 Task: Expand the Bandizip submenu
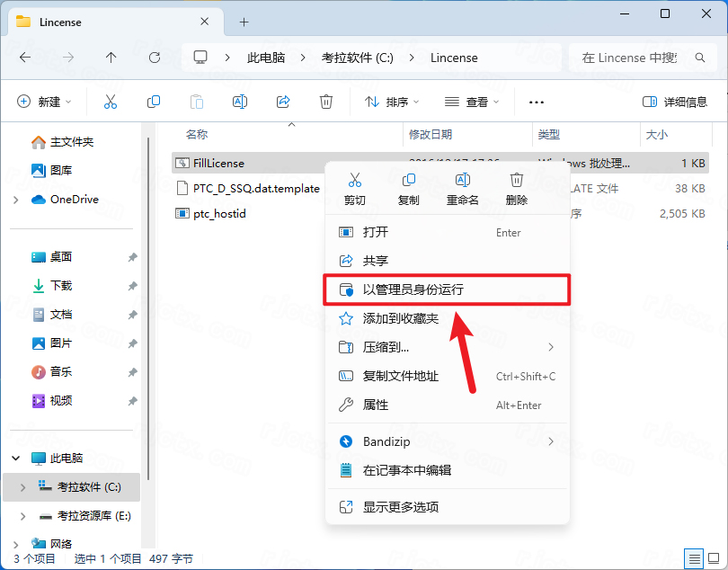pos(551,441)
